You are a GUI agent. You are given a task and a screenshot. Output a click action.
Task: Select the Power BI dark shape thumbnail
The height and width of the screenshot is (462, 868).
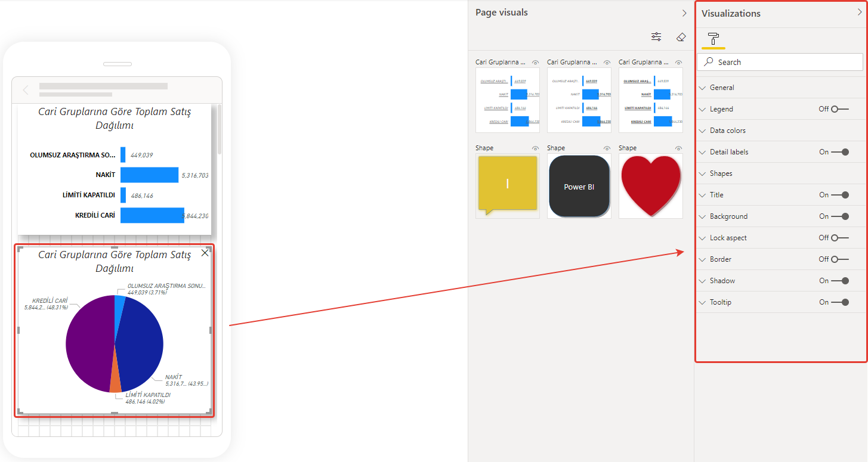[579, 186]
